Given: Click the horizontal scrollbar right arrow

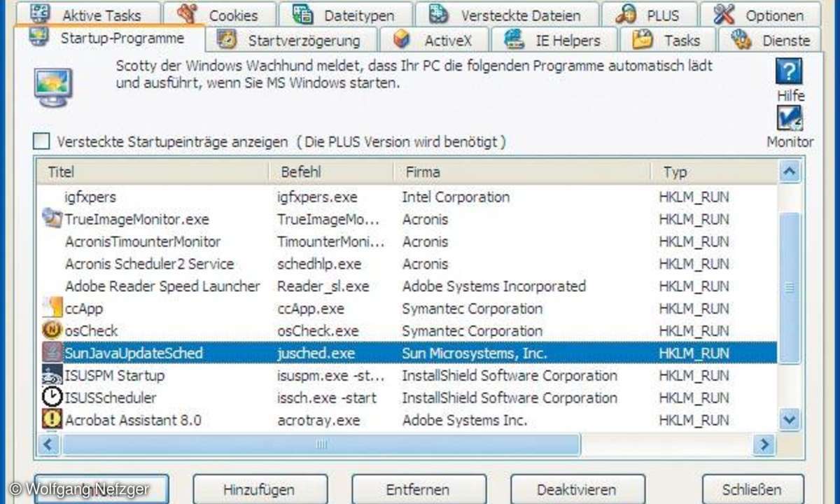Looking at the screenshot, I should [x=764, y=444].
